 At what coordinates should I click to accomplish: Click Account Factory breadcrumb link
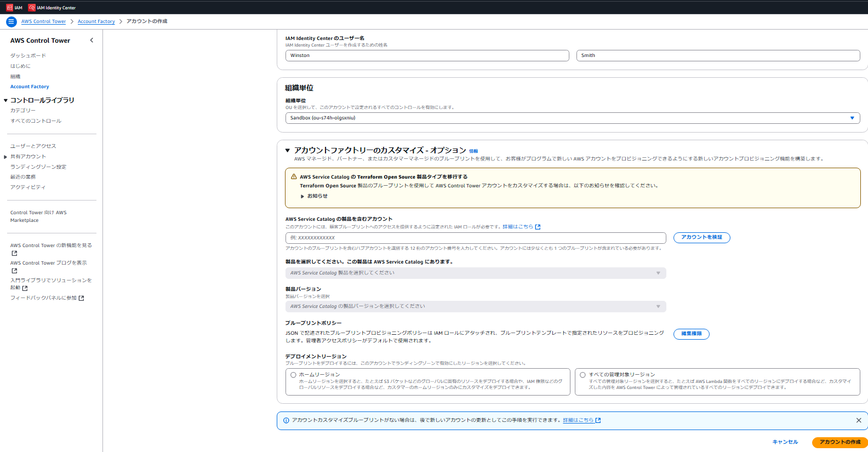point(96,21)
